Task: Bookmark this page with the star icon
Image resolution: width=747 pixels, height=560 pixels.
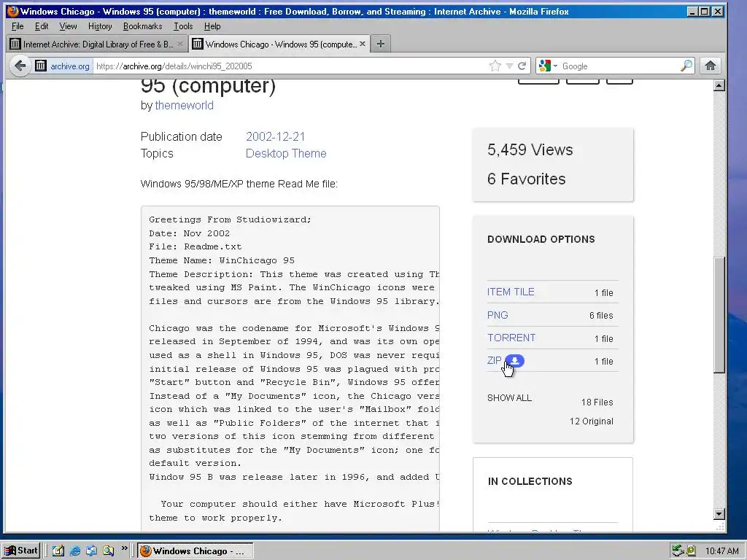Action: tap(495, 66)
